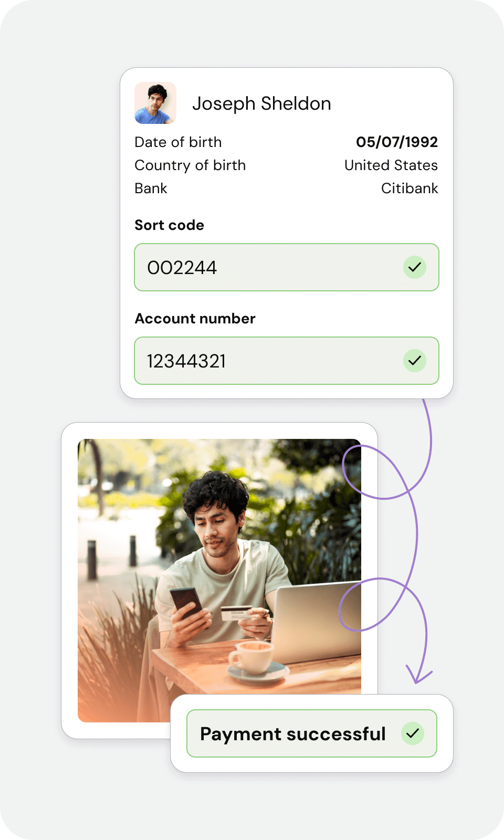
Task: Click the credit card in the photo
Action: tap(236, 613)
